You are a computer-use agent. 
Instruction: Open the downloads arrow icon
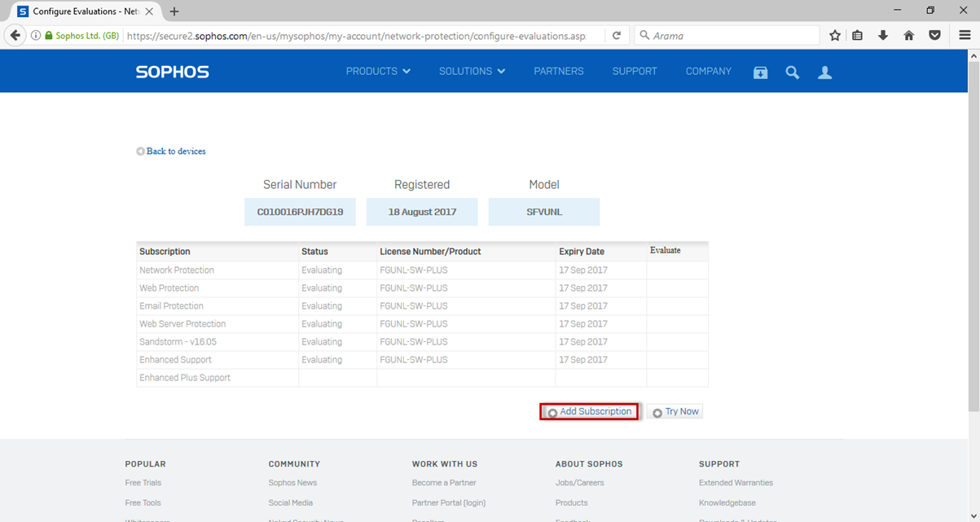883,36
